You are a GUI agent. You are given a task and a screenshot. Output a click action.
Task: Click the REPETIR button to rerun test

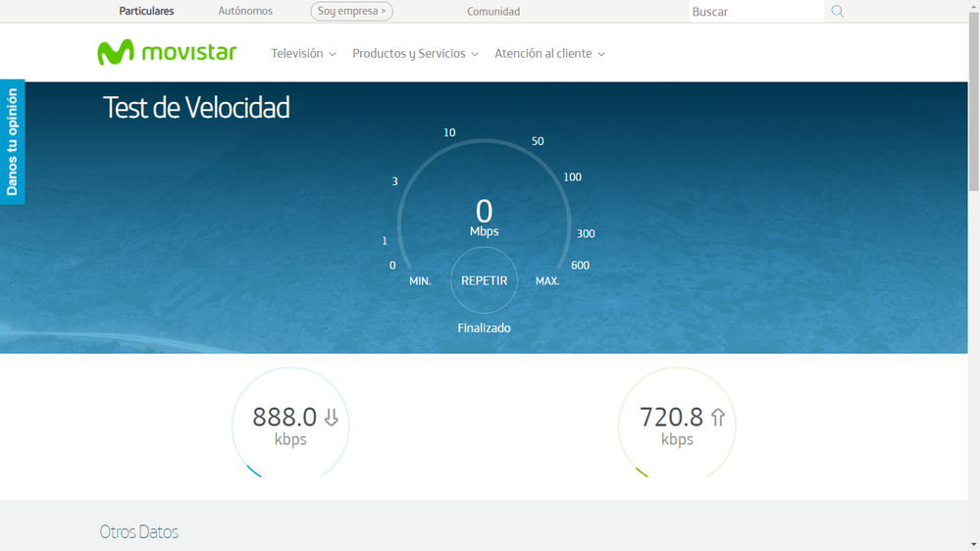coord(484,280)
